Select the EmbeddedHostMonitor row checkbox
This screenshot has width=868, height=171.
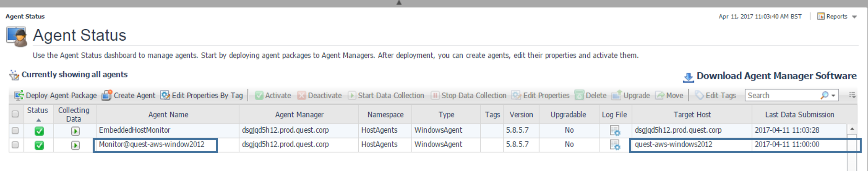[x=15, y=130]
